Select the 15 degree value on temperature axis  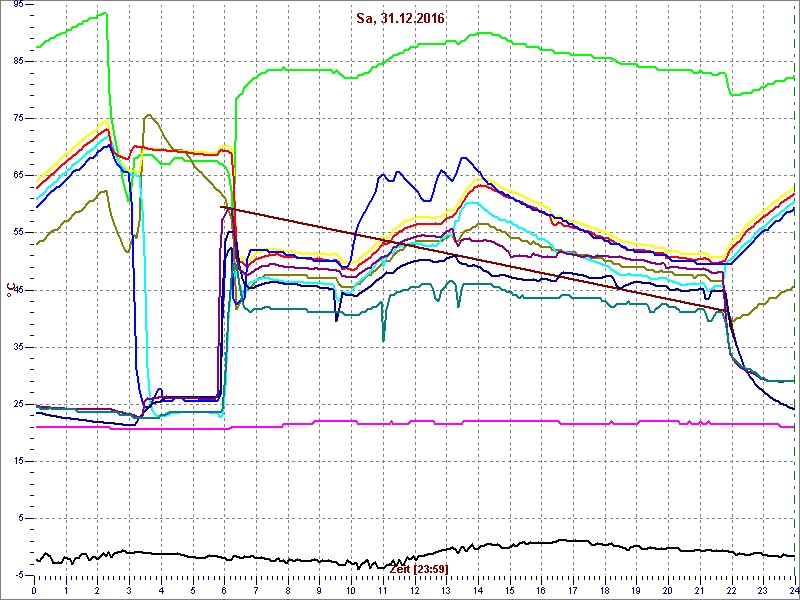(x=18, y=461)
